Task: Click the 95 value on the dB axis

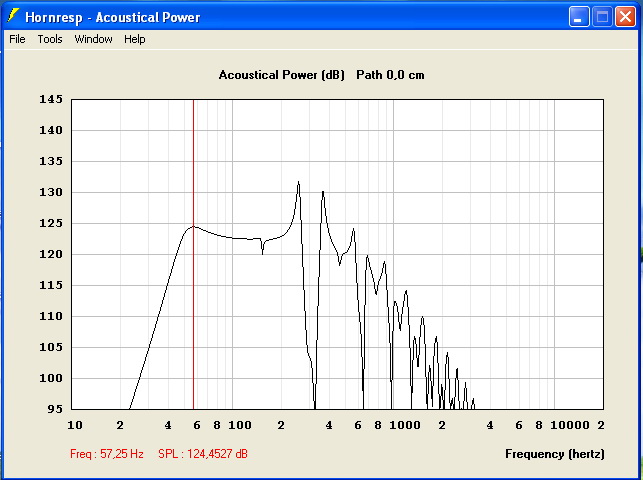Action: pyautogui.click(x=55, y=409)
